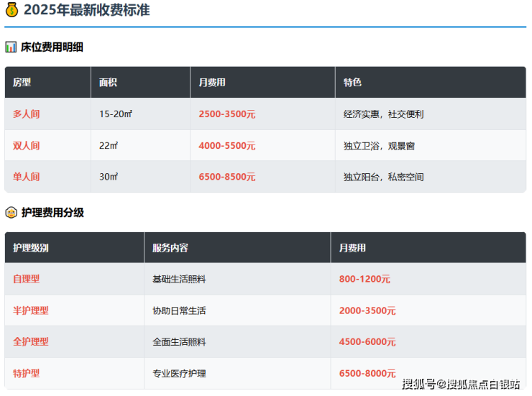Viewport: 532px width, 396px height.
Task: Click the 搜狐号@搜狐焦点白银站 watermark
Action: coord(461,384)
